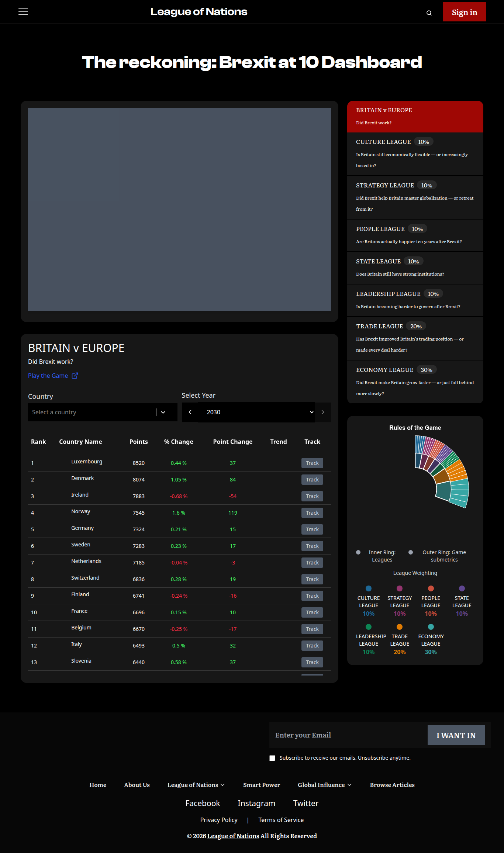Open the hamburger menu

click(x=23, y=12)
